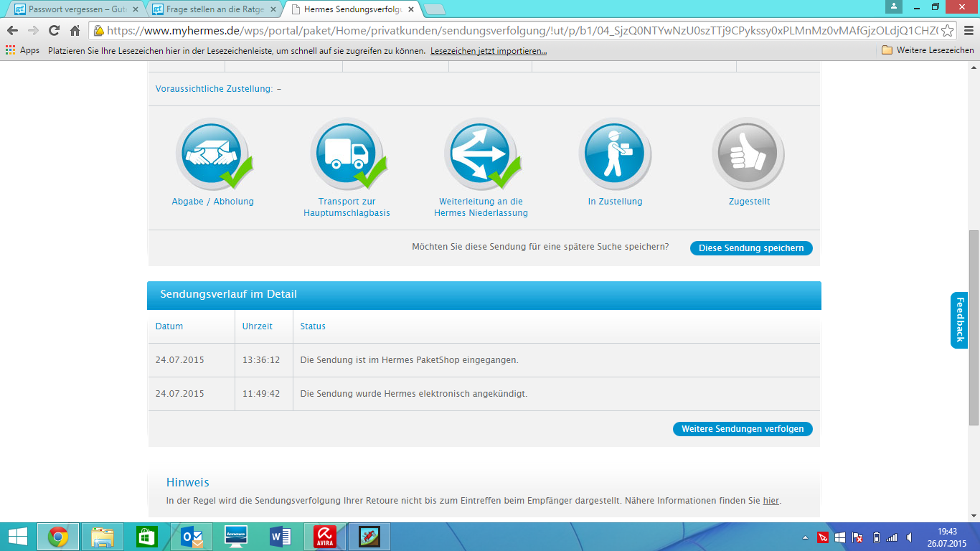This screenshot has width=980, height=551.
Task: Expand the Weitere Lesezeichen bookmarks folder
Action: coord(927,50)
